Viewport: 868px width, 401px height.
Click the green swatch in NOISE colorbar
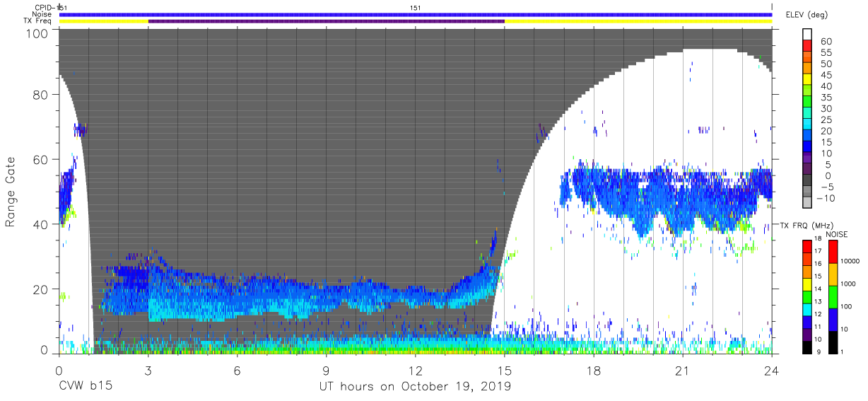click(x=831, y=297)
